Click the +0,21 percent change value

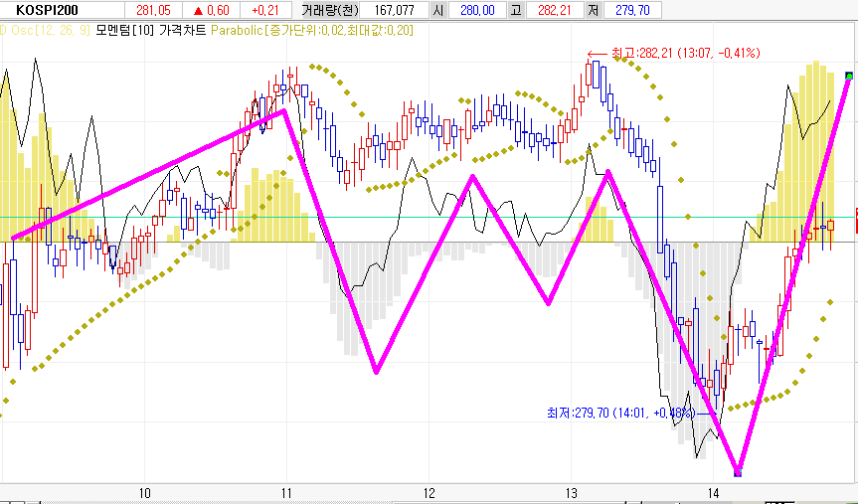(263, 10)
